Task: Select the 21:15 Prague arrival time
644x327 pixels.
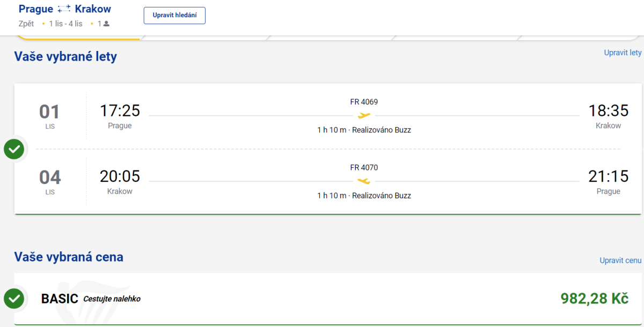Action: point(608,176)
